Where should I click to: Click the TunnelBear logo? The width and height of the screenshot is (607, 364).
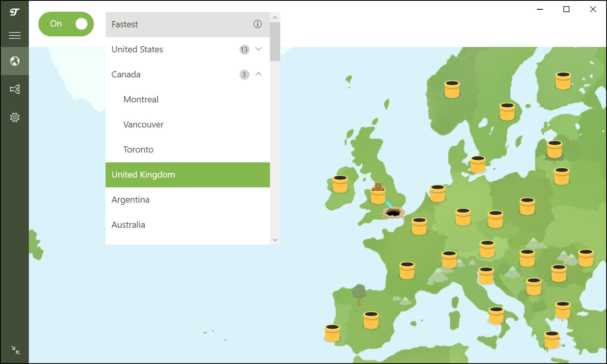click(x=14, y=12)
